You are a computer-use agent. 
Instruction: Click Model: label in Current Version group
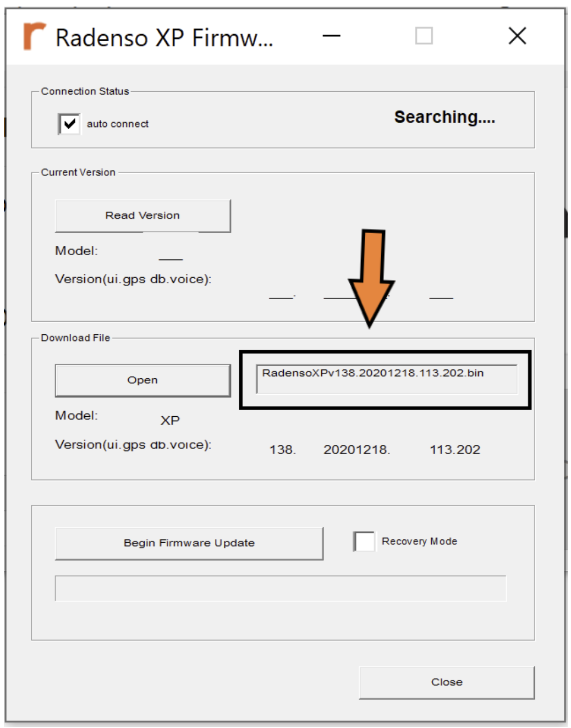76,251
